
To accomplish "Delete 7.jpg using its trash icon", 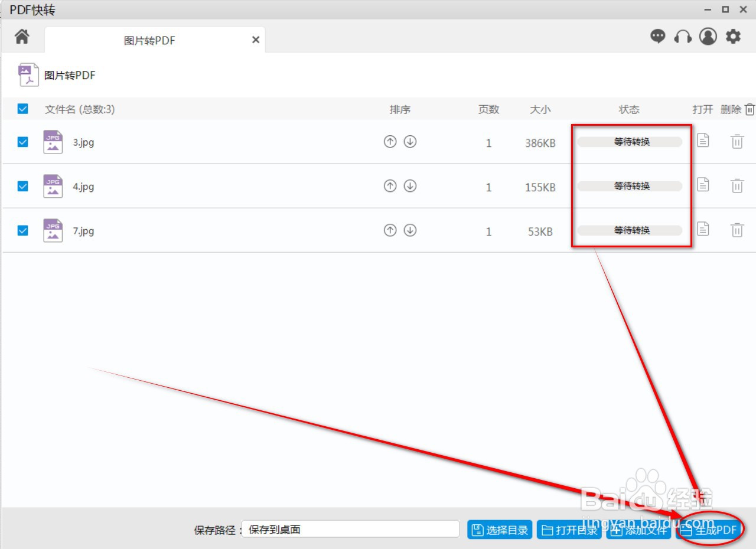I will [x=737, y=230].
